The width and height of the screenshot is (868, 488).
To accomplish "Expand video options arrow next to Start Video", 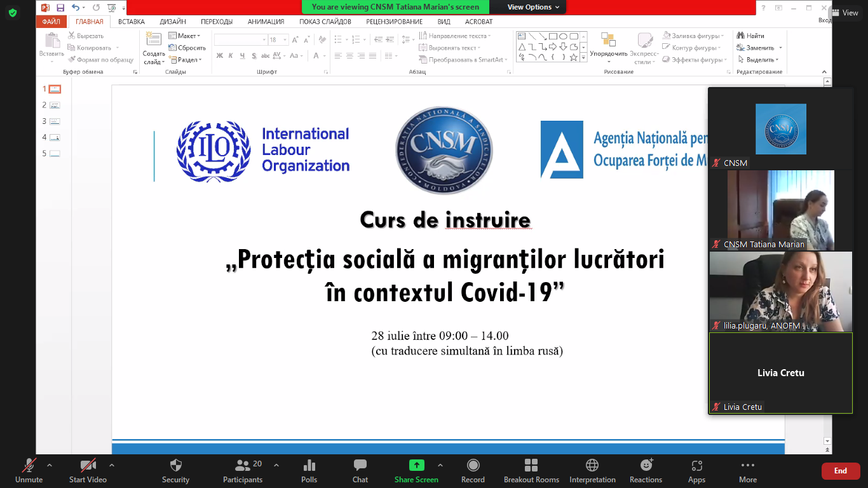I will pos(112,465).
